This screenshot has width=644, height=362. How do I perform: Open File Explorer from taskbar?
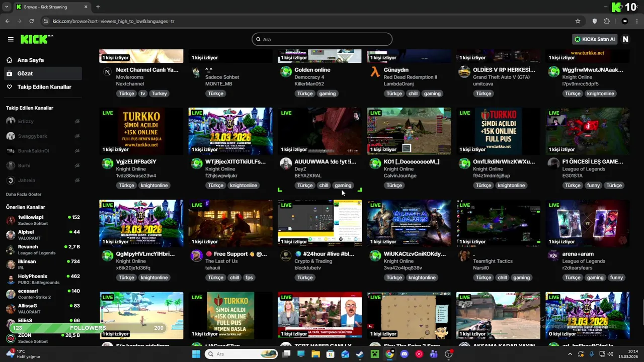tap(315, 354)
